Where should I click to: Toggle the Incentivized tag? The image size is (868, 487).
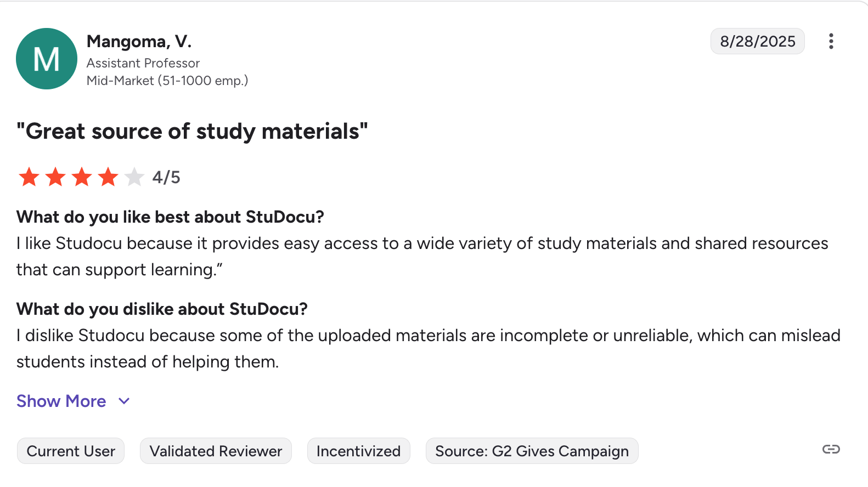point(358,451)
